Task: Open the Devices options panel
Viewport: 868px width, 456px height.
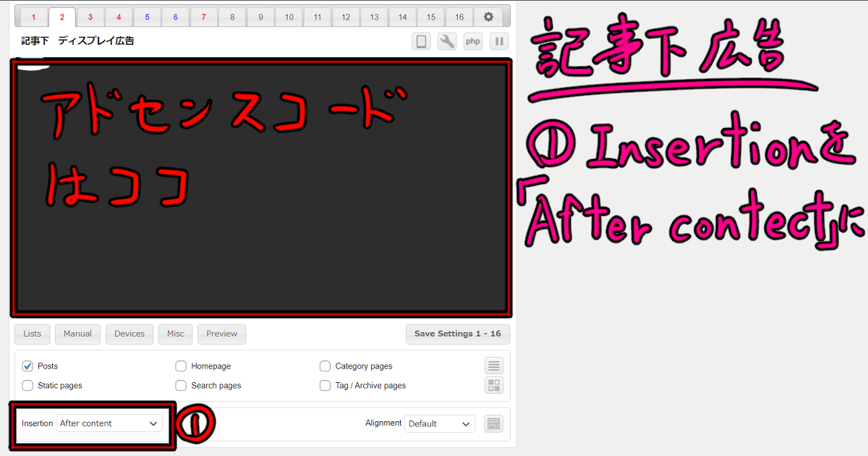Action: 129,334
